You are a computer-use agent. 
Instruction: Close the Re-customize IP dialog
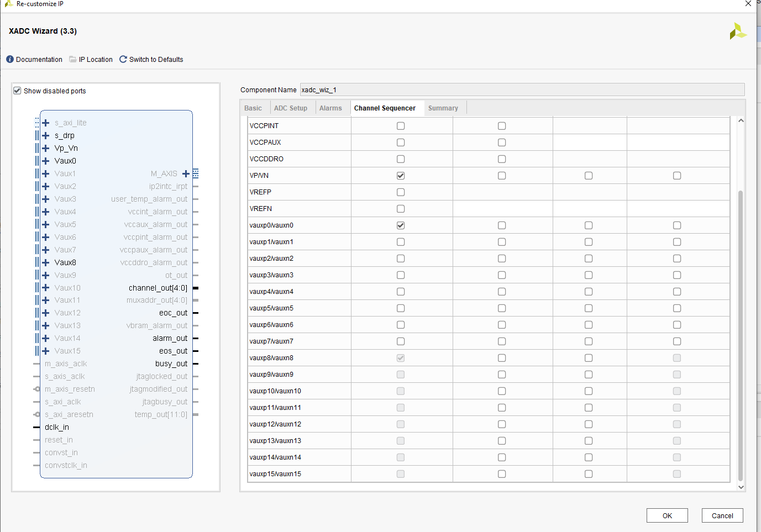pyautogui.click(x=748, y=4)
